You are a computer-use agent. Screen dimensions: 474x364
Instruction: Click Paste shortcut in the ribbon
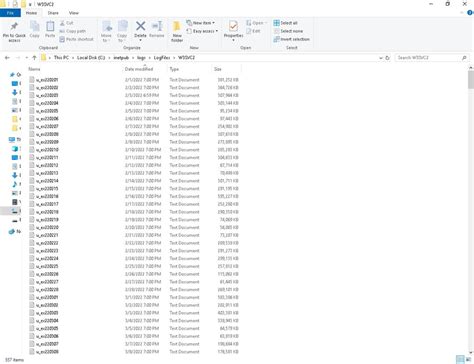77,39
